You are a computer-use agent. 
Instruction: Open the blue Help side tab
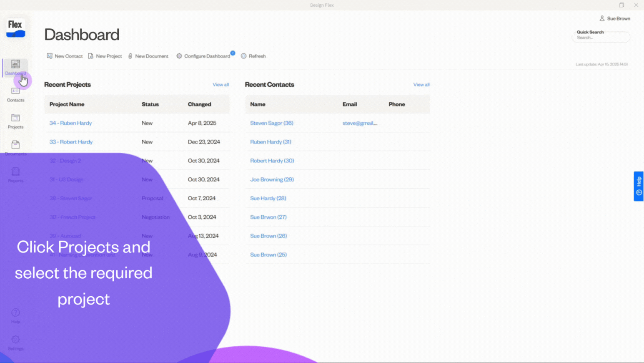click(639, 186)
